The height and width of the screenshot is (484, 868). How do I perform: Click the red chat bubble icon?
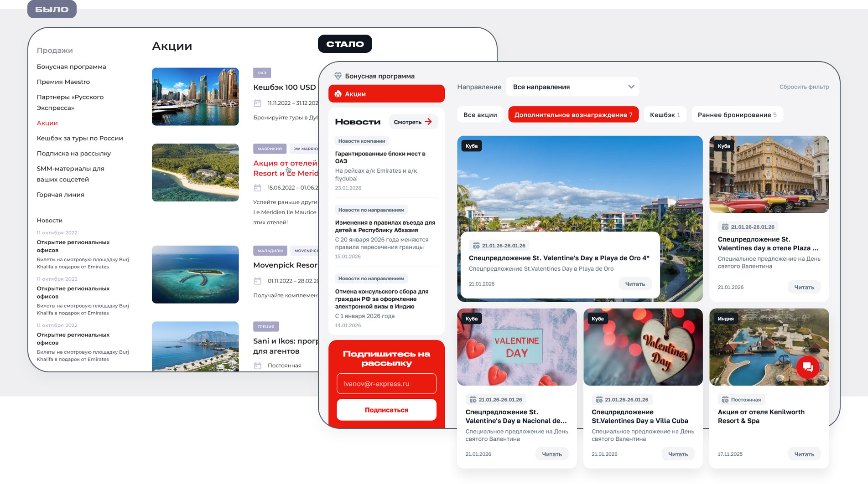[807, 367]
